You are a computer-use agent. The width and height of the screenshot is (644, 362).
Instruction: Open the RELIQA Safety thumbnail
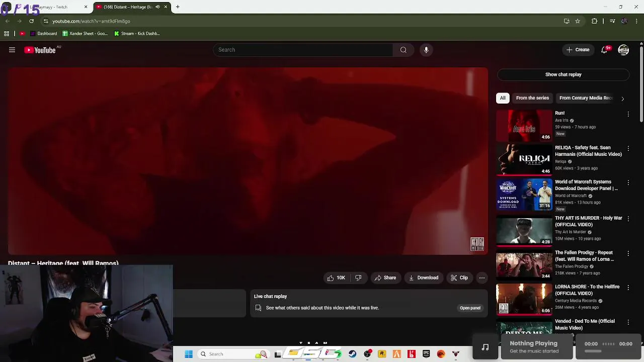524,159
